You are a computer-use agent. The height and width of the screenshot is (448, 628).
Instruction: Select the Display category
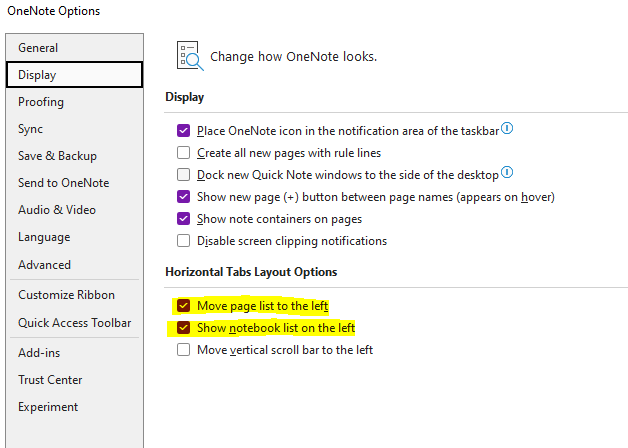click(74, 75)
